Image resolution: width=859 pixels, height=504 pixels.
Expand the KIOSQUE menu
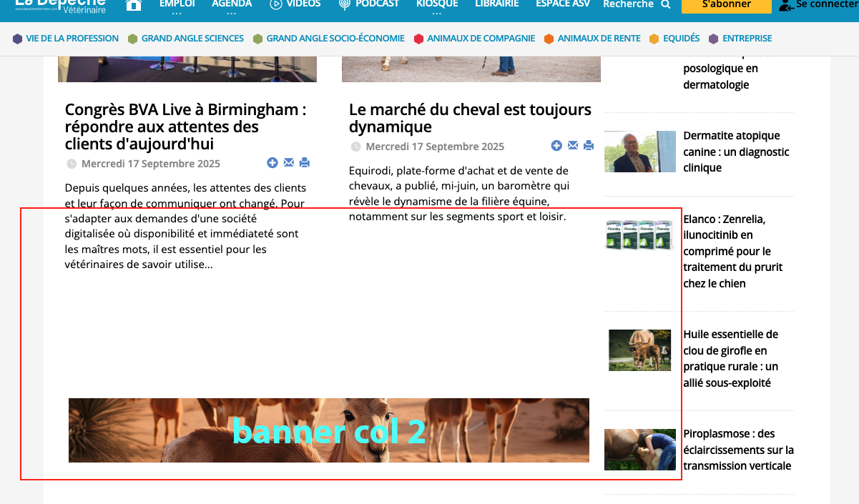coord(437,6)
